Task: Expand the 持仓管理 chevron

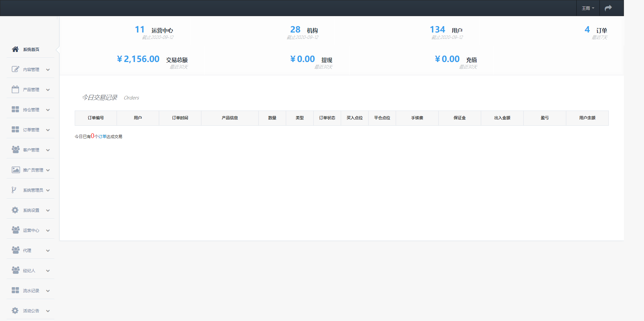Action: tap(48, 110)
